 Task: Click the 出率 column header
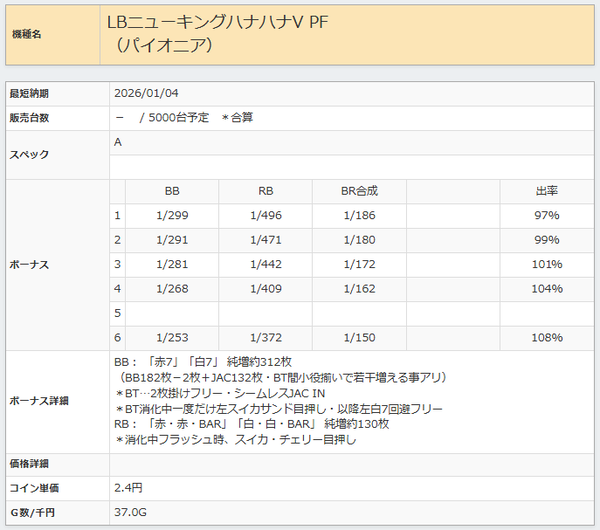click(547, 191)
